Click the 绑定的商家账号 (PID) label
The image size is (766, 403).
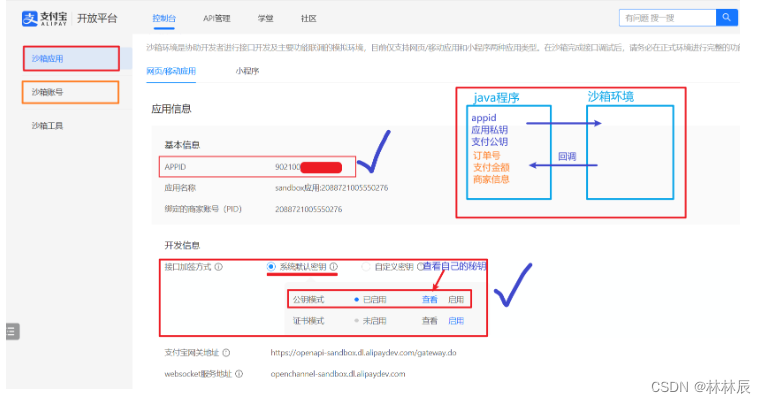pyautogui.click(x=203, y=209)
